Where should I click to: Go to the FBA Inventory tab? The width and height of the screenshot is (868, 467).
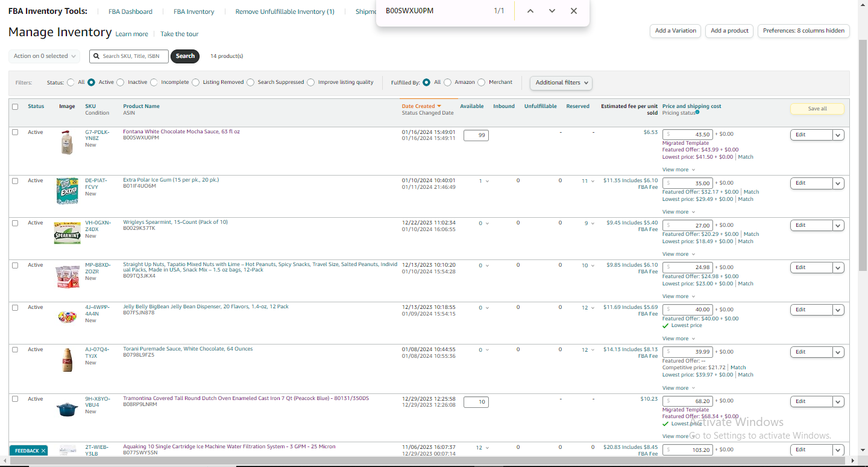[x=193, y=11]
